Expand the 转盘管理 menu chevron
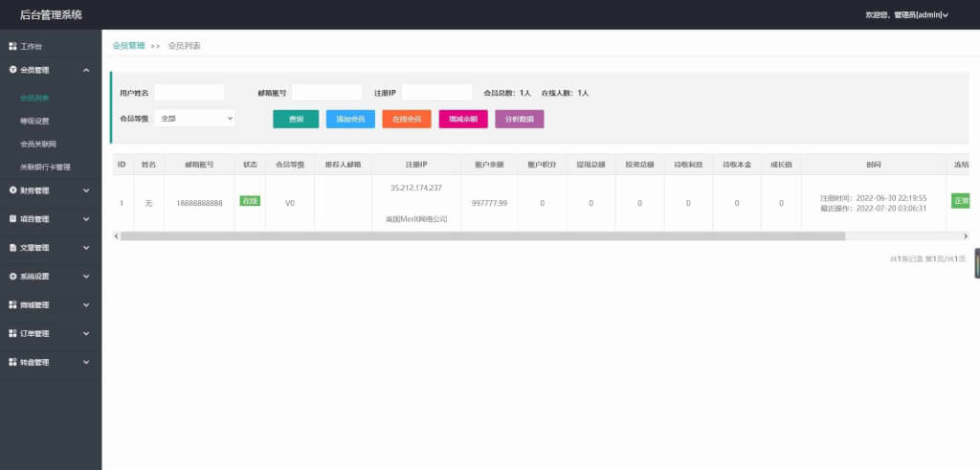This screenshot has height=470, width=980. [x=86, y=362]
